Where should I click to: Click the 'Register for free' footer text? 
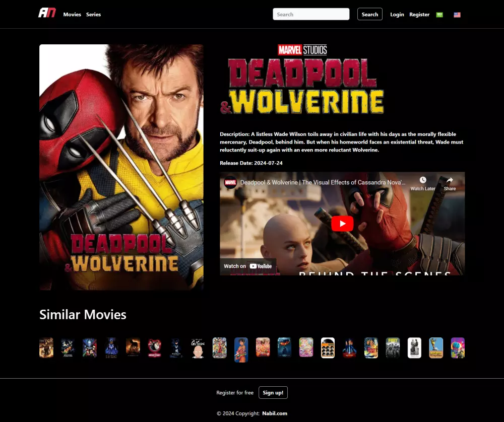coord(235,392)
